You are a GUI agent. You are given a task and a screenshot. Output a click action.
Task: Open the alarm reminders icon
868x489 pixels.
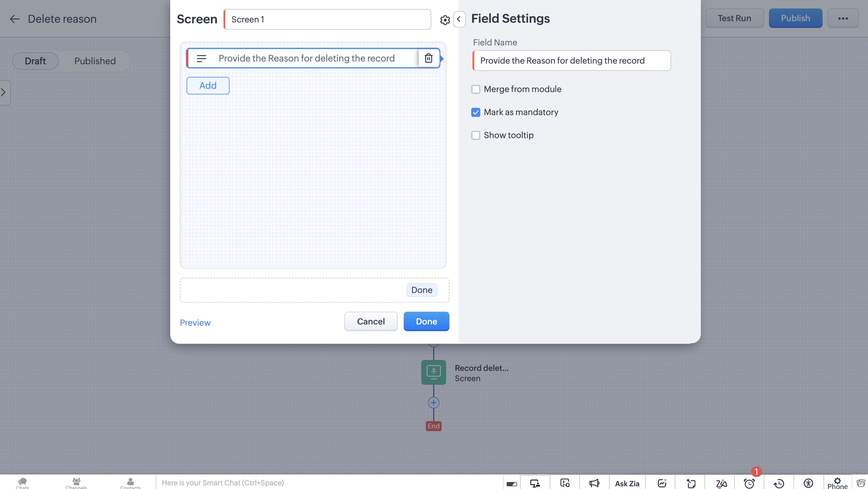click(x=749, y=483)
